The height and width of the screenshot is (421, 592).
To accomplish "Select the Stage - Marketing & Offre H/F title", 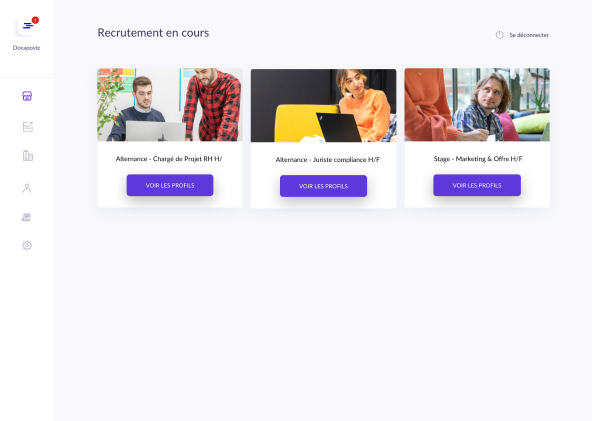I will click(478, 159).
